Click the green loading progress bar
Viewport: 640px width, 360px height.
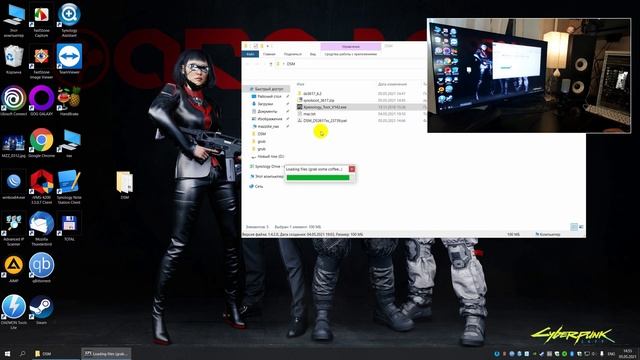pyautogui.click(x=318, y=178)
